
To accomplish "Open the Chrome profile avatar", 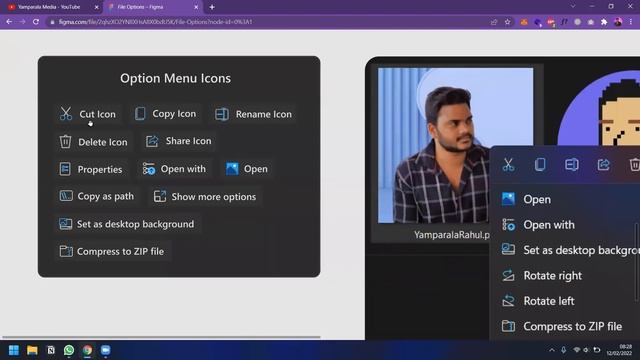I will point(618,22).
